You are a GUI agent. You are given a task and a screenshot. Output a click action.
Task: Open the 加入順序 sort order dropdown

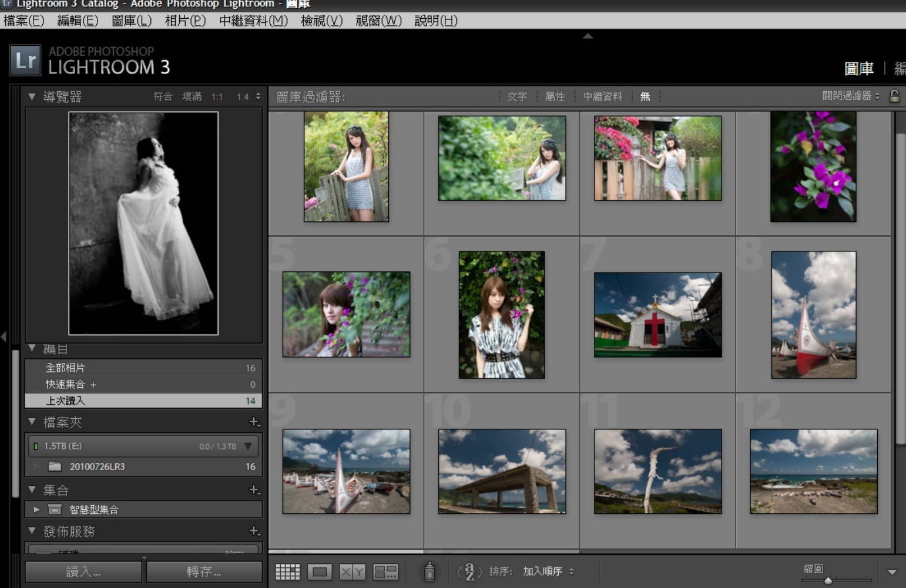(x=545, y=571)
